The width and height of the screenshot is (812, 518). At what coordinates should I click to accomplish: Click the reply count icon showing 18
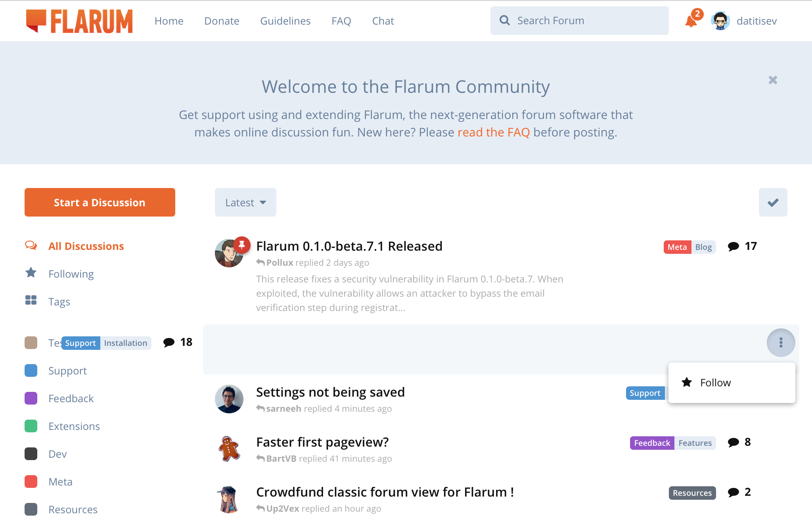(169, 342)
